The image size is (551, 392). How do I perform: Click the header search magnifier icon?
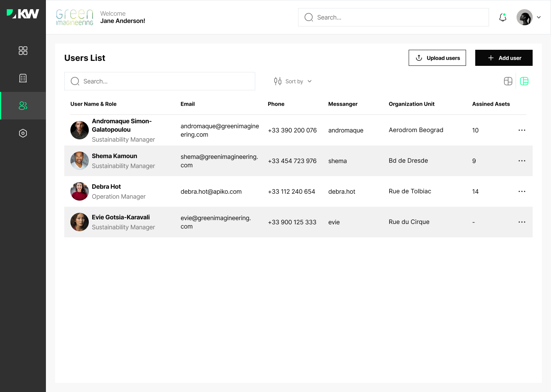pyautogui.click(x=309, y=17)
